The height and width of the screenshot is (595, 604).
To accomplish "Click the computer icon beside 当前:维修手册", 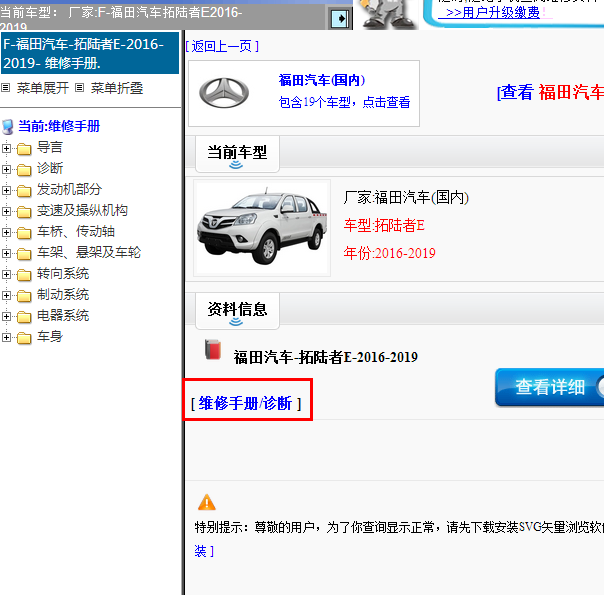I will (8, 127).
